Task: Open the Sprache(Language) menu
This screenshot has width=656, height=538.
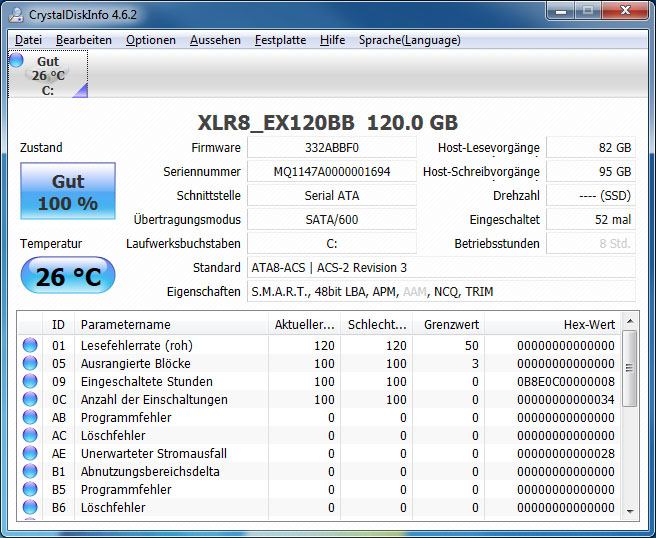Action: click(x=410, y=40)
